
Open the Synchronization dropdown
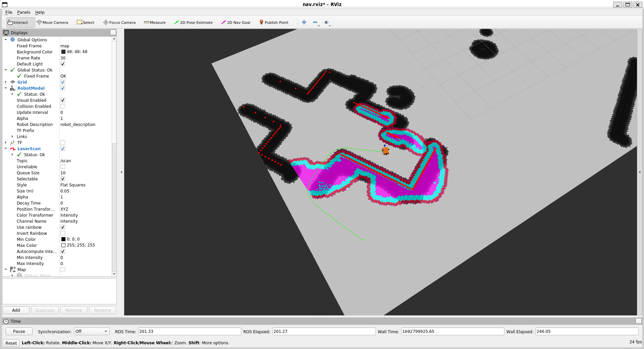92,331
